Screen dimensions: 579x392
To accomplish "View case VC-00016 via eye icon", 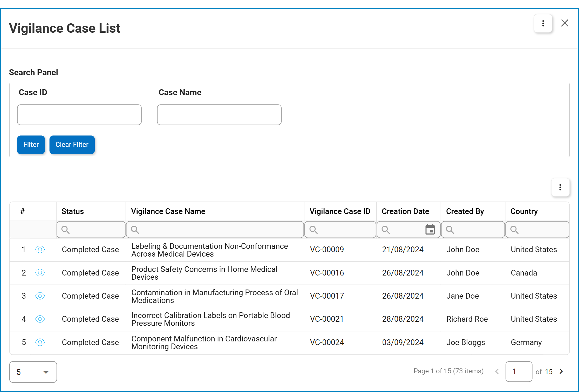I will pyautogui.click(x=40, y=273).
